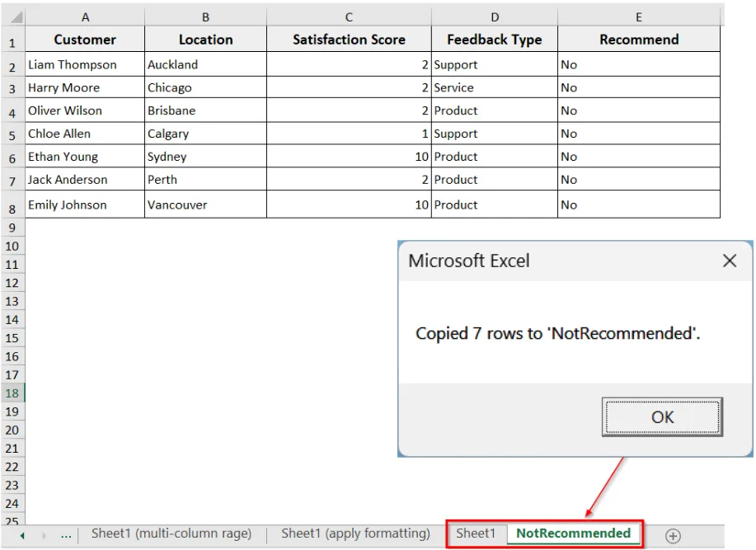The image size is (756, 550).
Task: Click the Satisfaction Score header cell
Action: (349, 39)
